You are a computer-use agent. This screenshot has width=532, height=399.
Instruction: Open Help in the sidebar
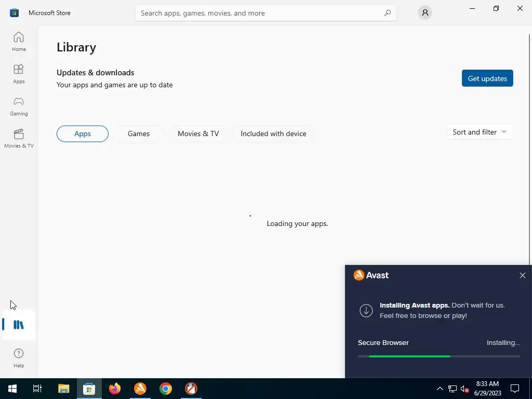tap(19, 358)
